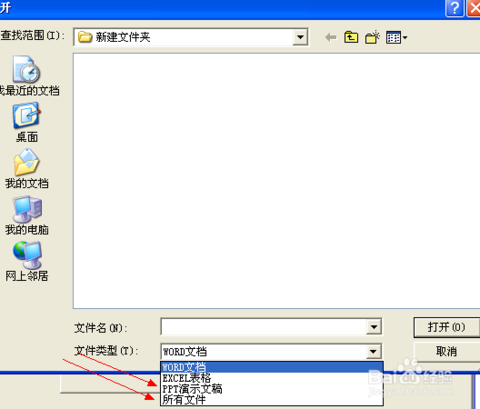This screenshot has height=409, width=480.
Task: Expand the 查找范围 folder dropdown
Action: (x=300, y=37)
